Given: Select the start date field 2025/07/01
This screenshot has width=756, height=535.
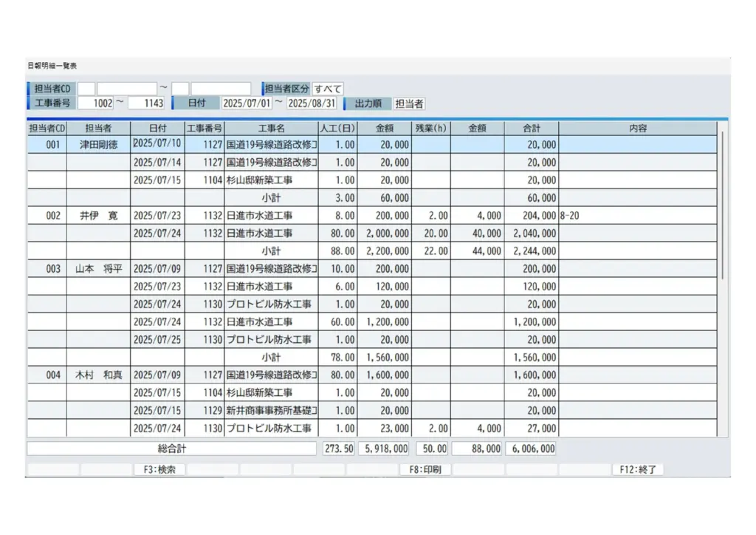Looking at the screenshot, I should point(247,103).
